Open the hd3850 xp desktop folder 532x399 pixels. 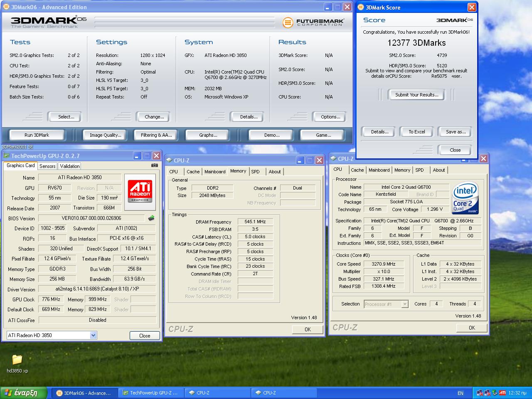pos(17,363)
